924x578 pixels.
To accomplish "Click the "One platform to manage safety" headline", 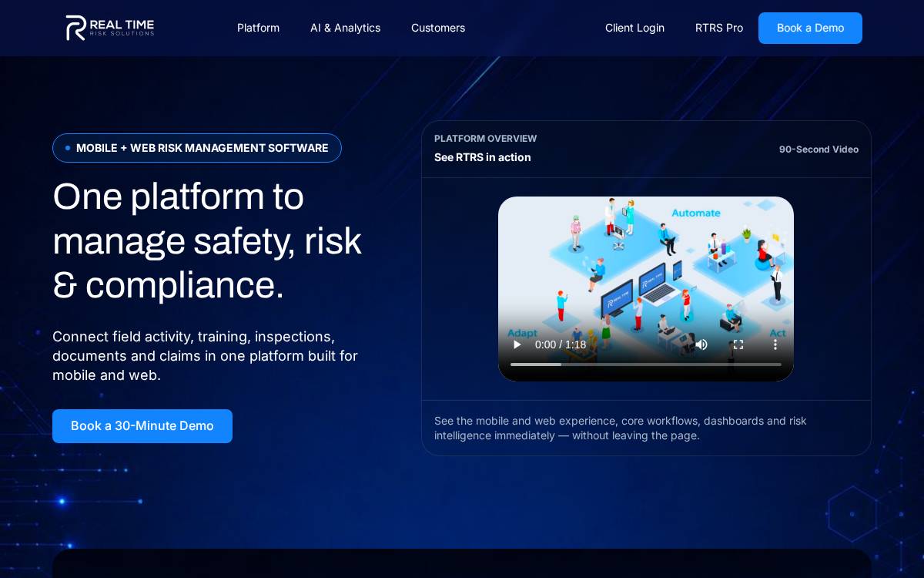I will tap(207, 240).
